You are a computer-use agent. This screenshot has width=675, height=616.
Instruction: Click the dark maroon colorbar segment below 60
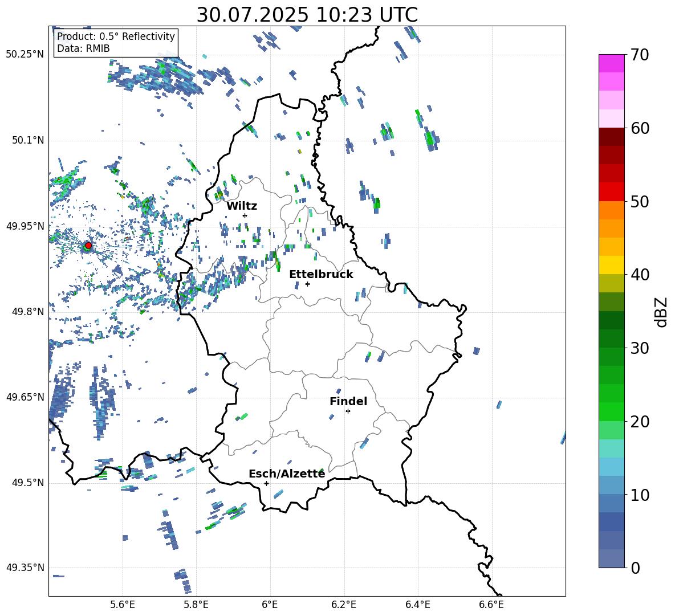[x=612, y=137]
